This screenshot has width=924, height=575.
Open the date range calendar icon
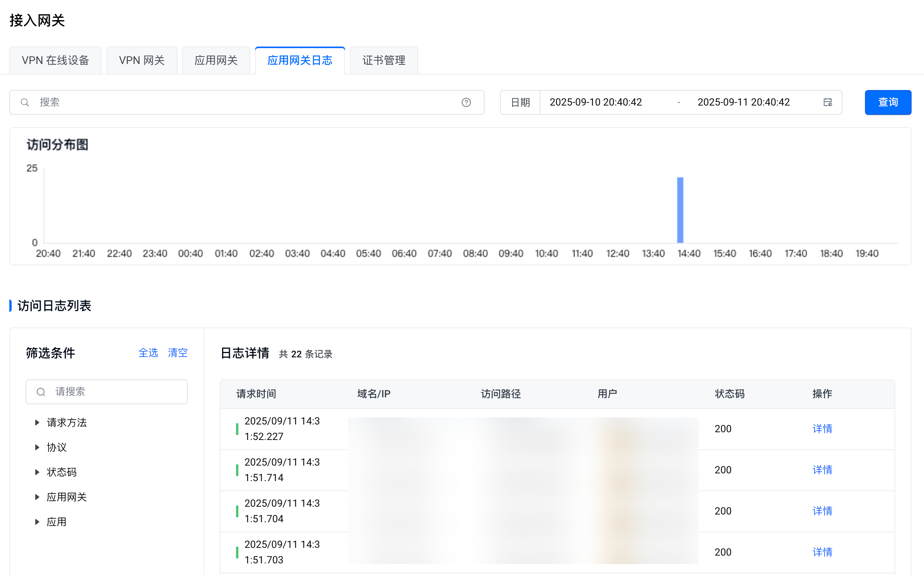click(827, 102)
